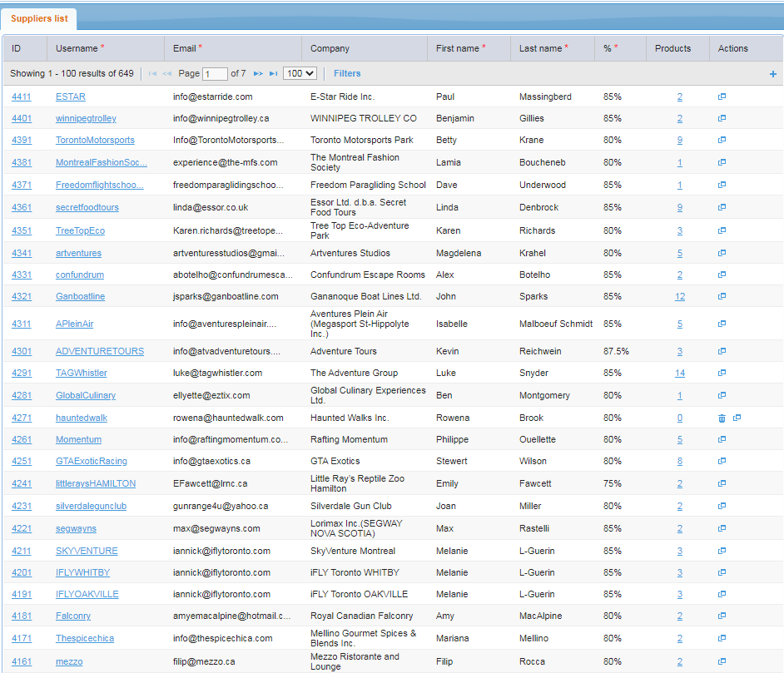Delete the hauntedwalk supplier with trash icon
The image size is (784, 673).
pos(722,418)
